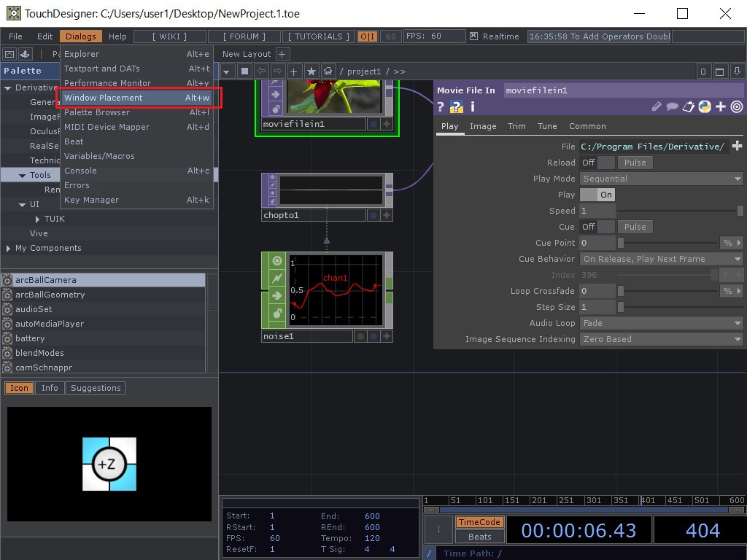Open the Image Sequence Indexing dropdown
The width and height of the screenshot is (747, 560).
click(x=660, y=339)
